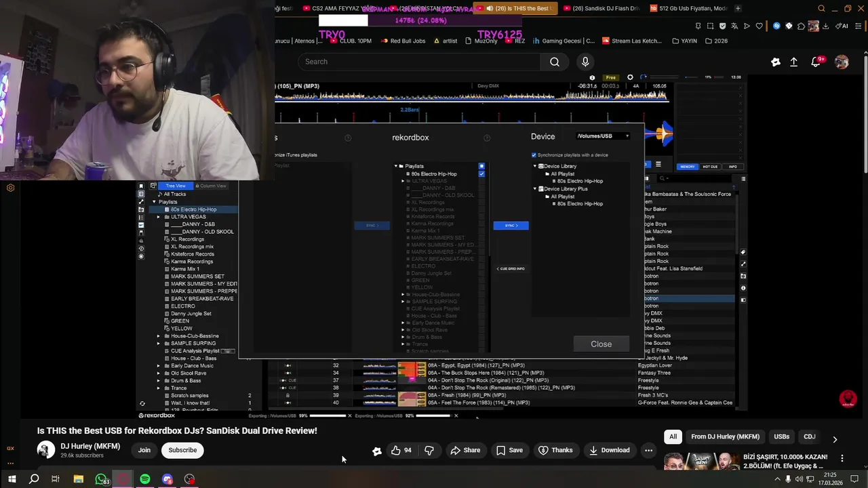Screen dimensions: 868x488
Task: Like the video with 94 likes
Action: (x=401, y=450)
